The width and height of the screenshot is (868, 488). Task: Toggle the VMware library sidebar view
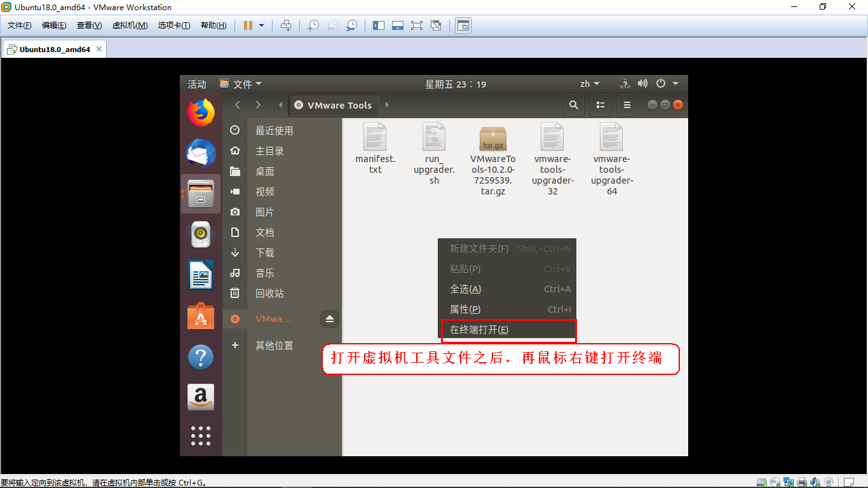coord(379,25)
